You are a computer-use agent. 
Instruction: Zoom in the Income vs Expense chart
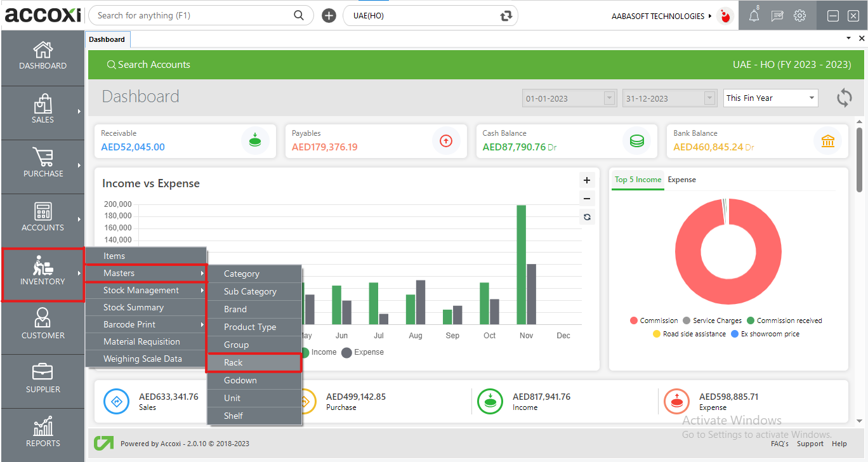pyautogui.click(x=587, y=180)
